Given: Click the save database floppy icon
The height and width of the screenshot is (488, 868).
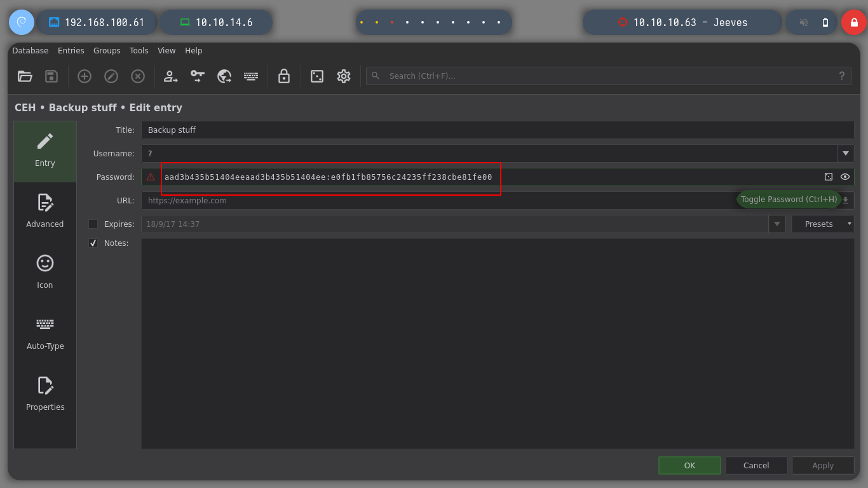Looking at the screenshot, I should tap(51, 76).
